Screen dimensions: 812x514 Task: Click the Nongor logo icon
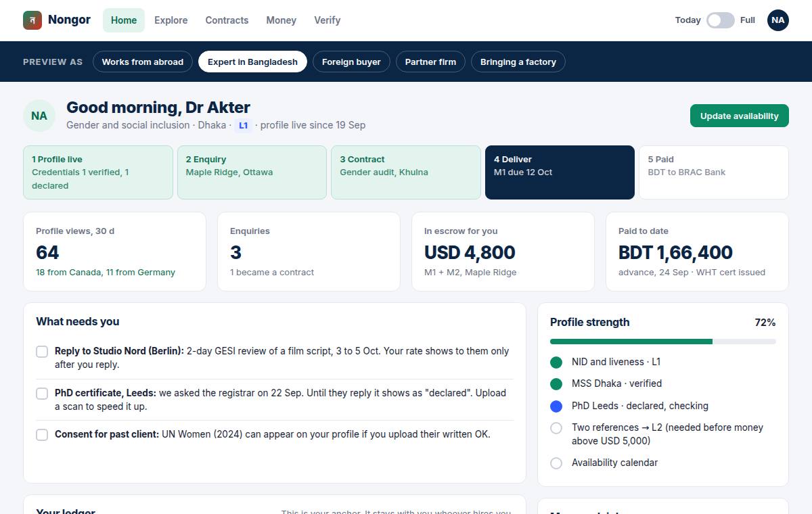[x=32, y=20]
